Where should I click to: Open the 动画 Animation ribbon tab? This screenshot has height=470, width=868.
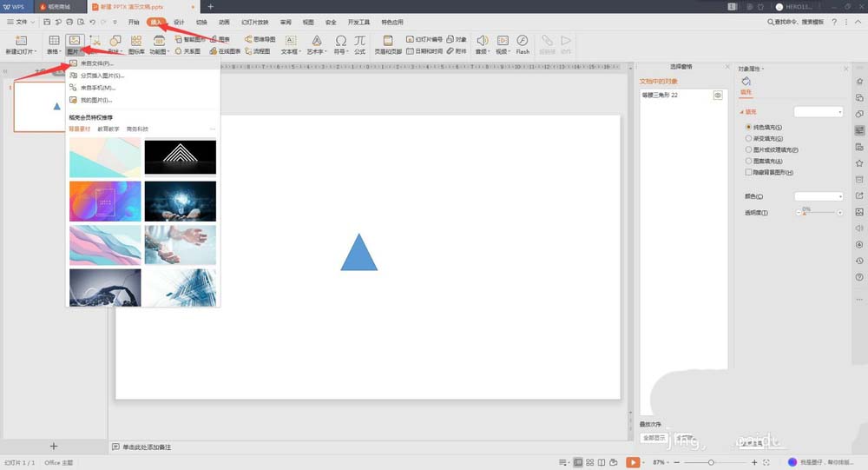coord(224,23)
